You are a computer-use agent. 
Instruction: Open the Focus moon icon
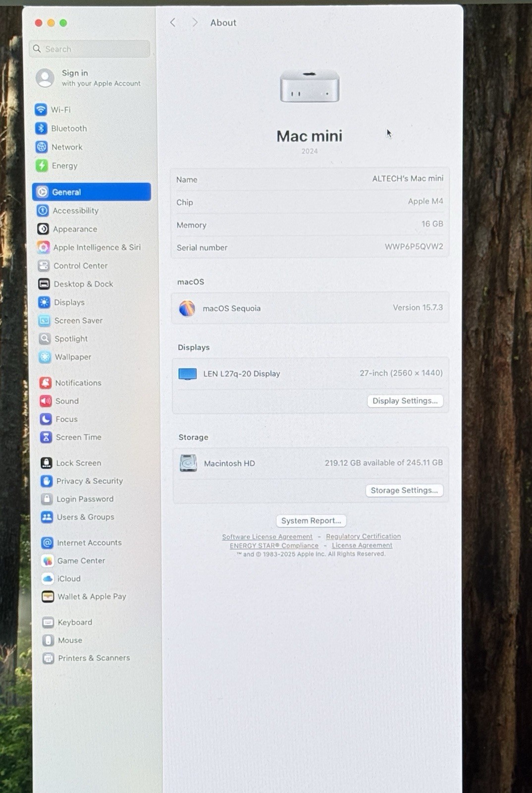coord(46,419)
